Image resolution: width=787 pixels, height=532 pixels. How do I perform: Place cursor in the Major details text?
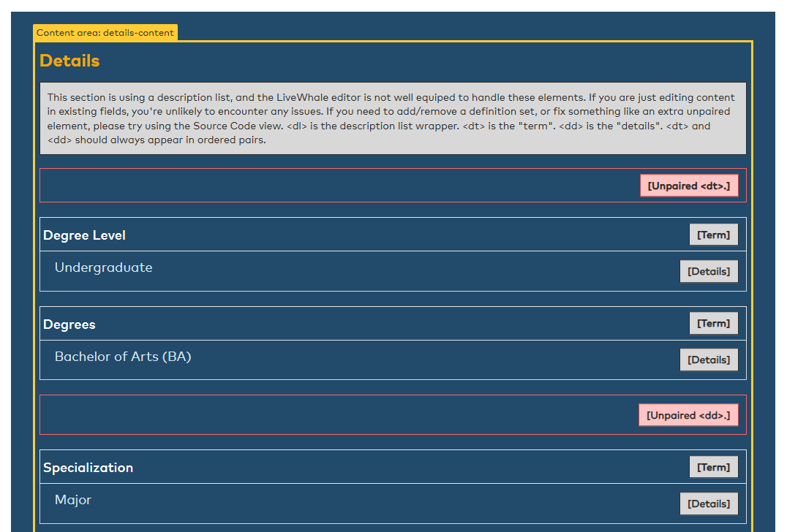pyautogui.click(x=73, y=500)
